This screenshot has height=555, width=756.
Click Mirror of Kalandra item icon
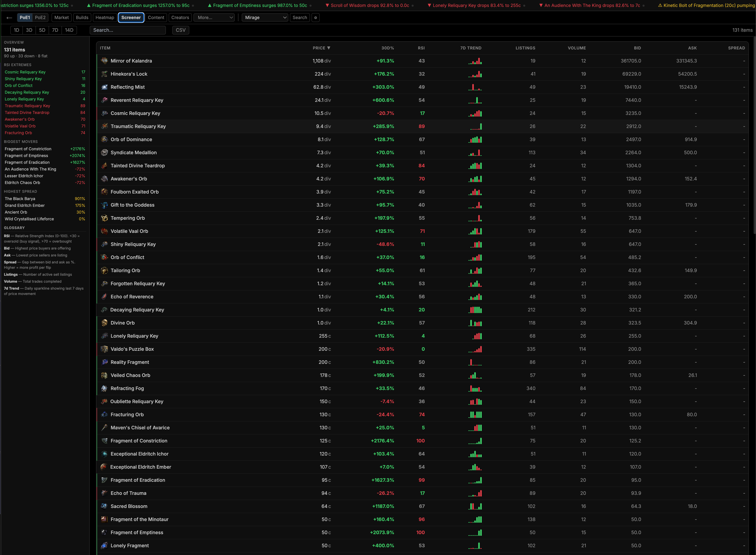(x=104, y=61)
